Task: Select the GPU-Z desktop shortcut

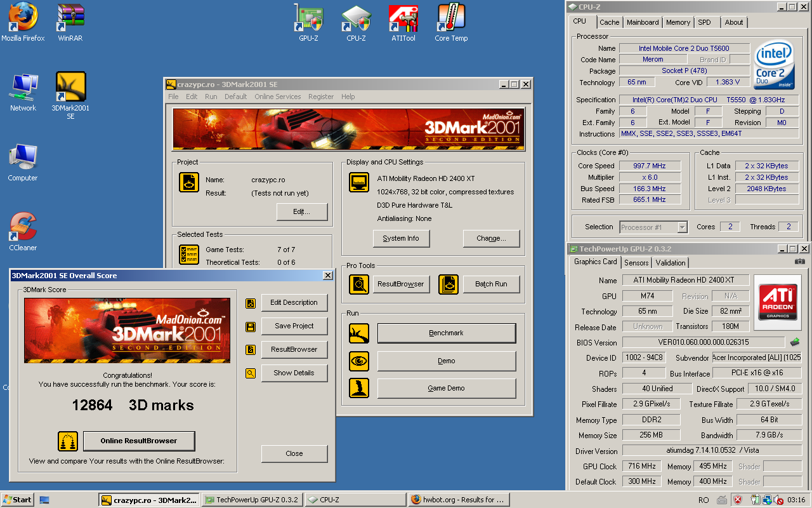Action: point(308,22)
